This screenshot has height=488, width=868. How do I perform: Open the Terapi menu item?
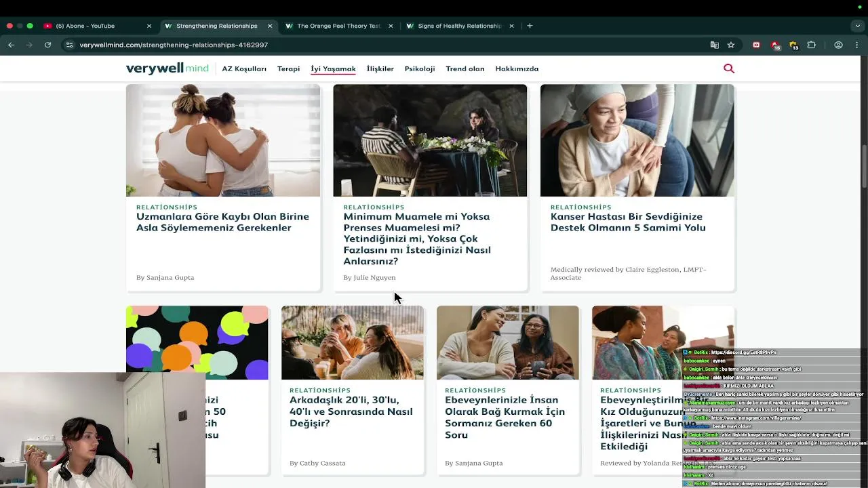pyautogui.click(x=288, y=68)
